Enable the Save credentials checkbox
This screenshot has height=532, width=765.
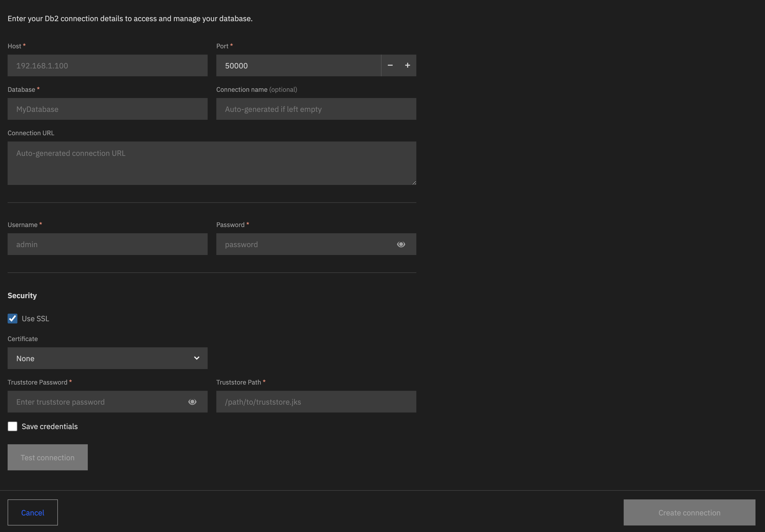(12, 426)
